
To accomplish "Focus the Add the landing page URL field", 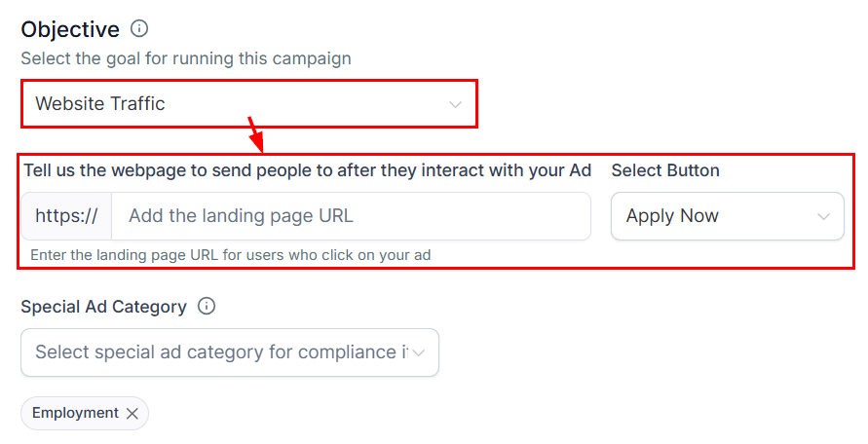I will pyautogui.click(x=351, y=216).
